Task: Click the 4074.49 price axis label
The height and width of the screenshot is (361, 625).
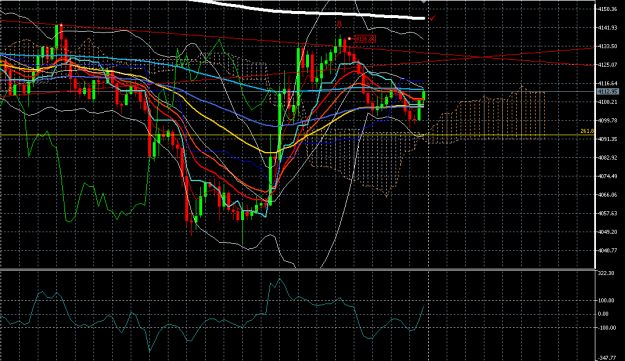Action: [607, 176]
